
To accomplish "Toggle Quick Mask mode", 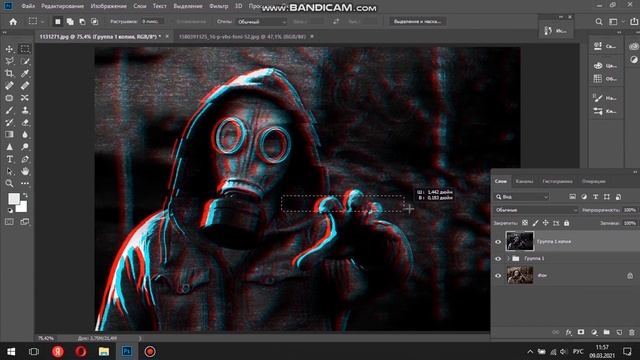I will pos(9,222).
